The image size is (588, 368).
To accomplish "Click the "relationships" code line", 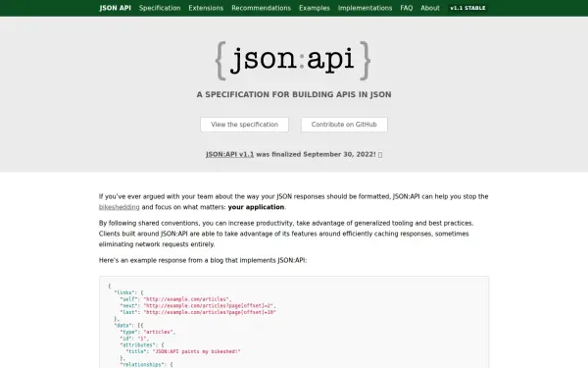I will pos(146,365).
